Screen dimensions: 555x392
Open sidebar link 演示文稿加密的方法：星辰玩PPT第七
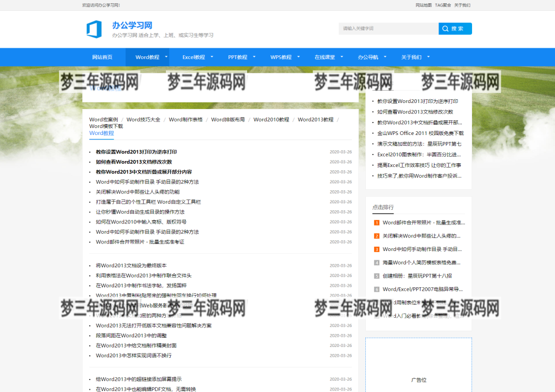tap(420, 144)
